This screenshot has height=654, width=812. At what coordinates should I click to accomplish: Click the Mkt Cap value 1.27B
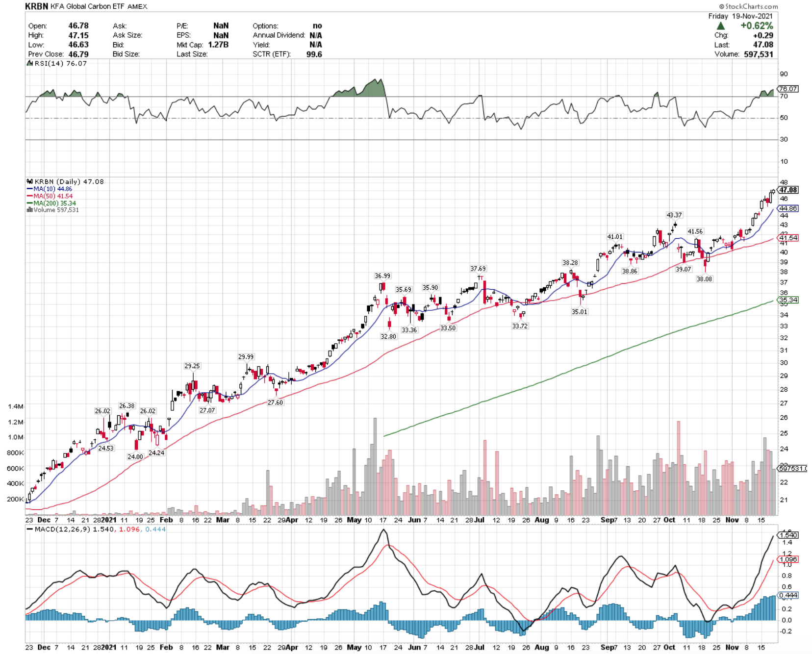(x=218, y=45)
